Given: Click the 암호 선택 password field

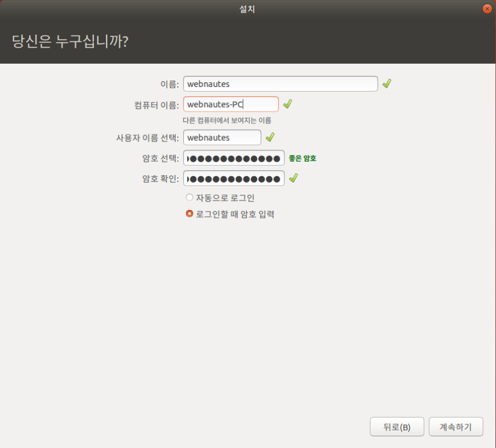Looking at the screenshot, I should [234, 158].
